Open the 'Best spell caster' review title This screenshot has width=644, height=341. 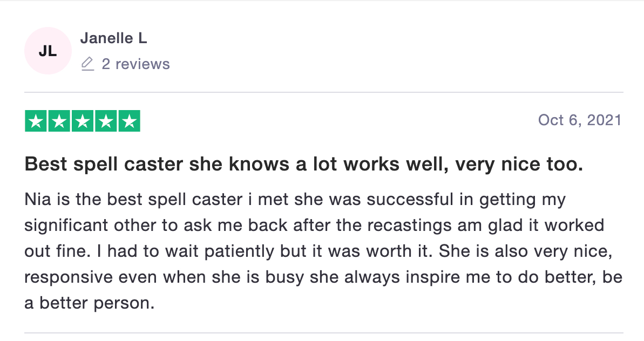[304, 164]
